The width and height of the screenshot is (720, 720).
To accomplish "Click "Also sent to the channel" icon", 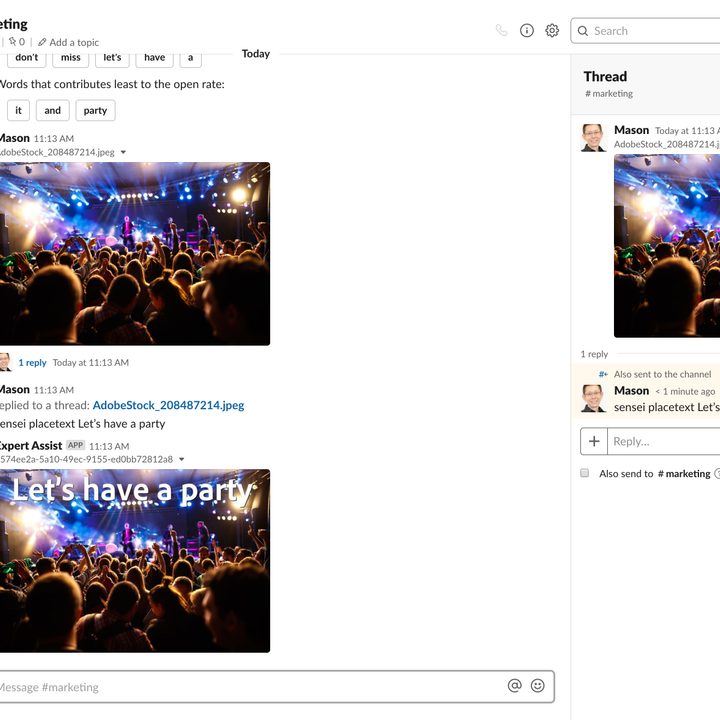I will pos(603,374).
